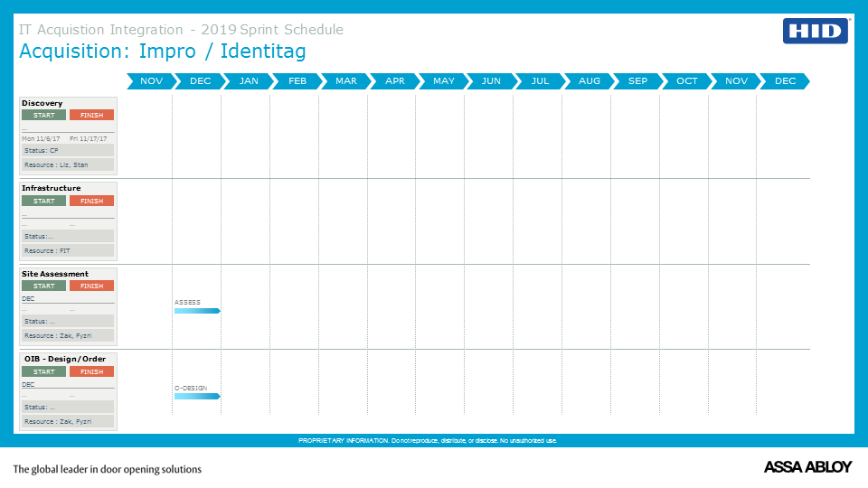
Task: Click FINISH in the Site Assessment card
Action: coord(92,286)
